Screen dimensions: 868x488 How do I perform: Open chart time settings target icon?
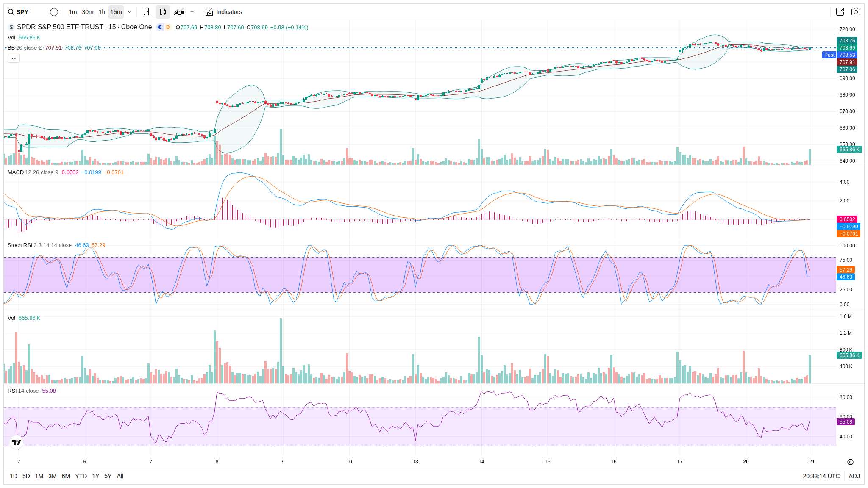(x=850, y=462)
